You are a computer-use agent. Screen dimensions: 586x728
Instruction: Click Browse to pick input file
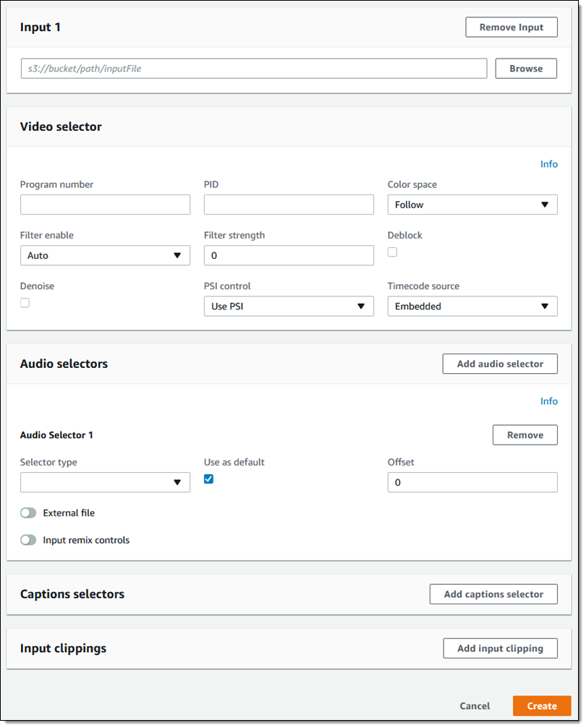(x=525, y=69)
